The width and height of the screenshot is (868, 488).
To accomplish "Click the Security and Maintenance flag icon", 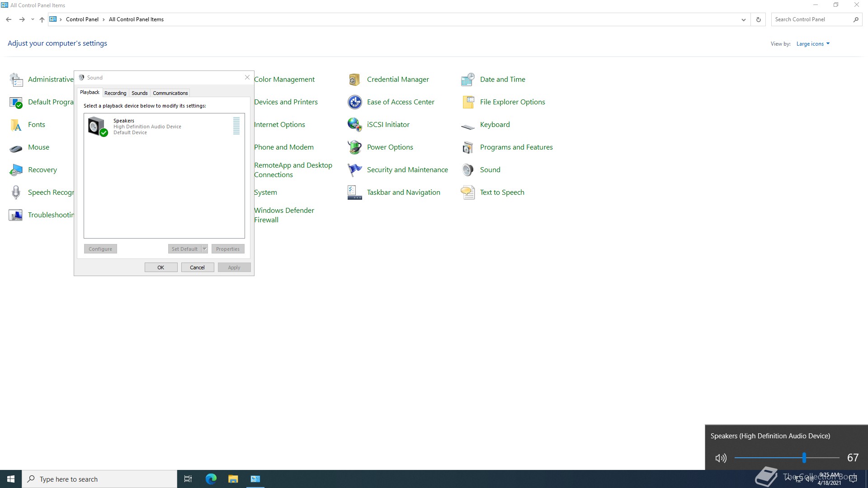I will pyautogui.click(x=354, y=170).
